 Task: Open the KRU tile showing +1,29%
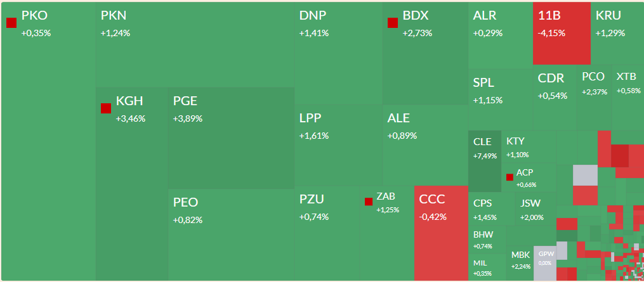(617, 34)
